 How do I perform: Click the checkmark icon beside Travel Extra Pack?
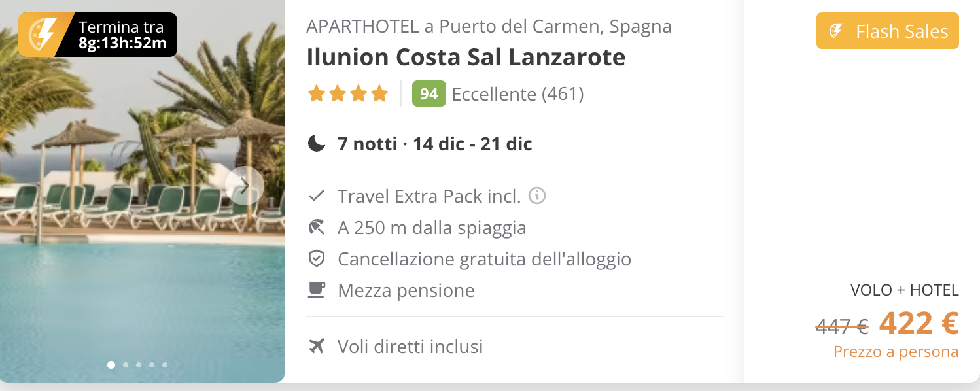point(317,195)
